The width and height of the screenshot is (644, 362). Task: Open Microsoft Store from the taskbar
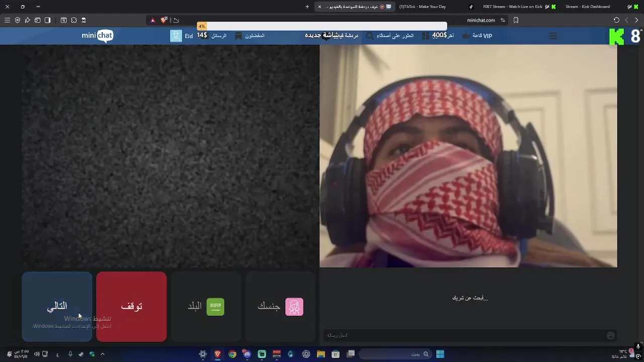tap(336, 354)
